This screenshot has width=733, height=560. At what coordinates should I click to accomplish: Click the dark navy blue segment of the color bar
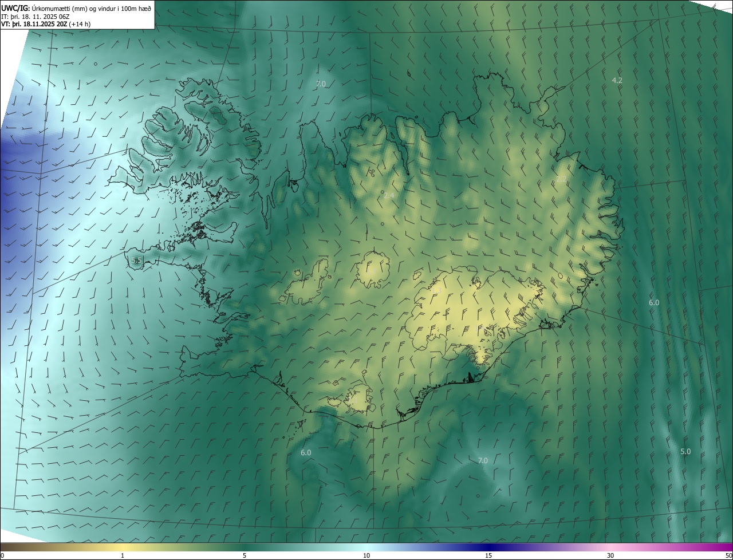click(x=488, y=547)
